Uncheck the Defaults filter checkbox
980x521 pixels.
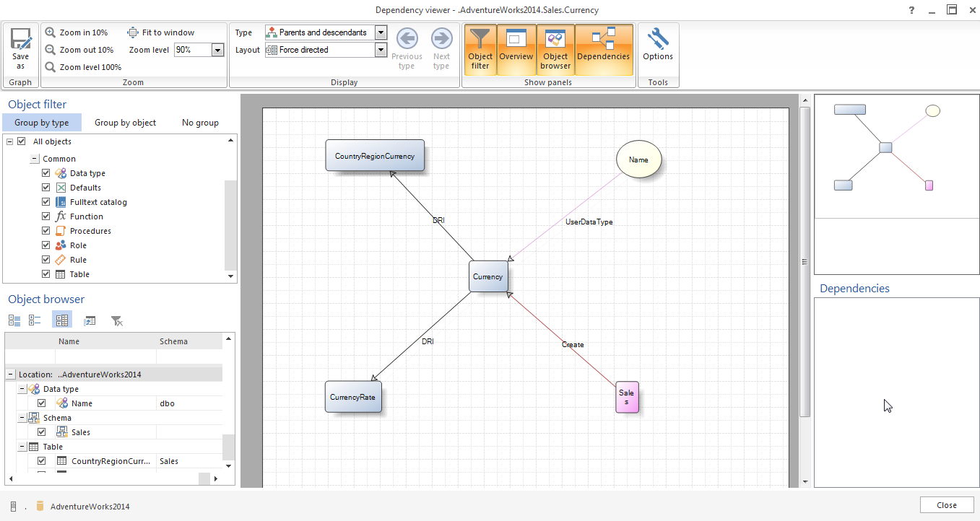(x=46, y=188)
